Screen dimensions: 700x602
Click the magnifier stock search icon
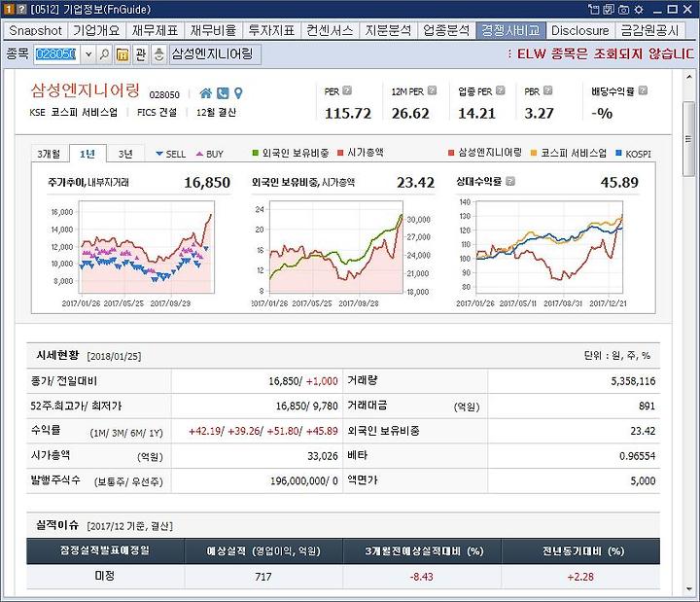point(104,54)
